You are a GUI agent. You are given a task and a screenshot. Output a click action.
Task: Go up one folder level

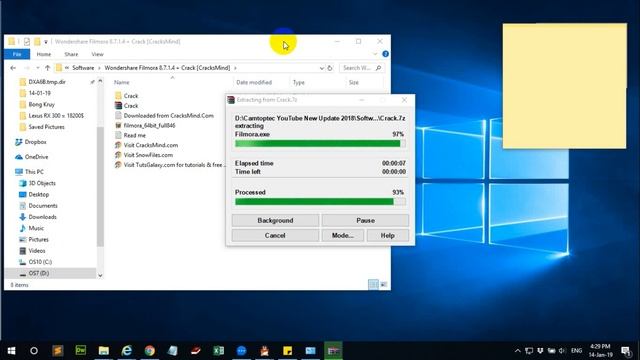(x=47, y=68)
